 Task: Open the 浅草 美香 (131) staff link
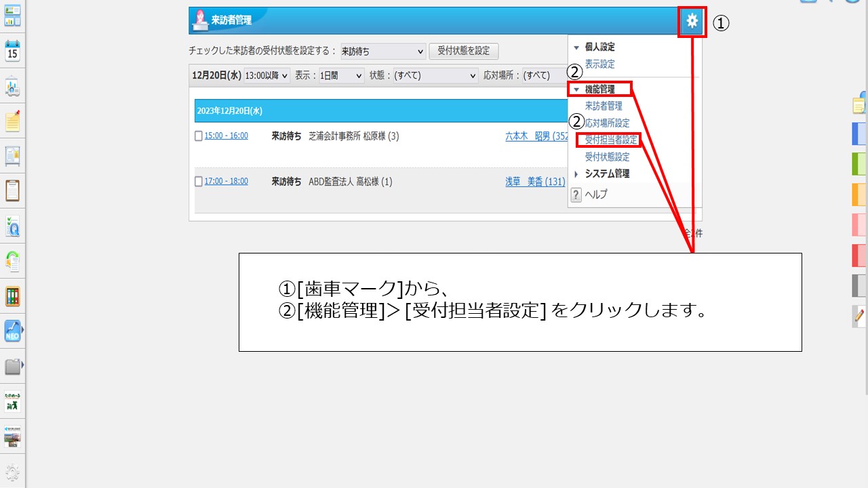(x=535, y=182)
